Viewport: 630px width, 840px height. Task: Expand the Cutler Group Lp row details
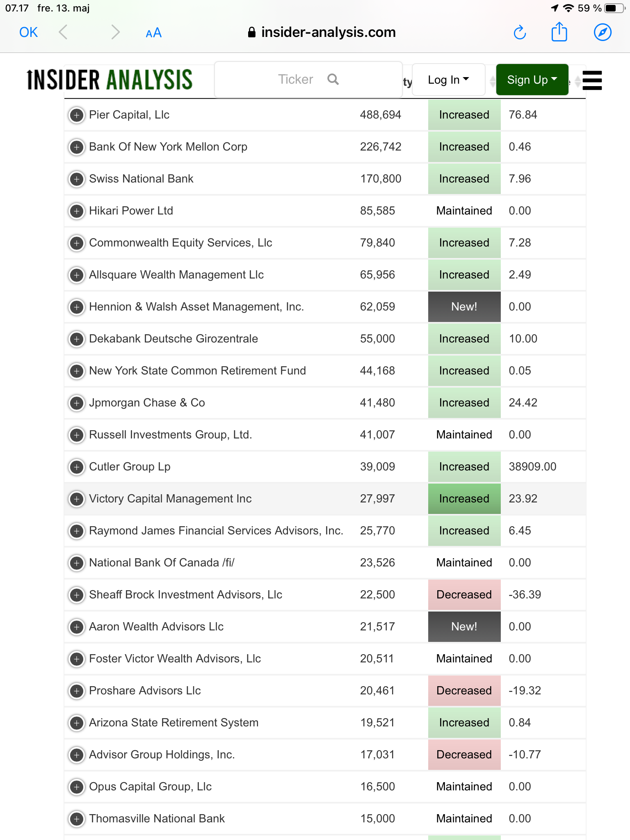[x=77, y=467]
